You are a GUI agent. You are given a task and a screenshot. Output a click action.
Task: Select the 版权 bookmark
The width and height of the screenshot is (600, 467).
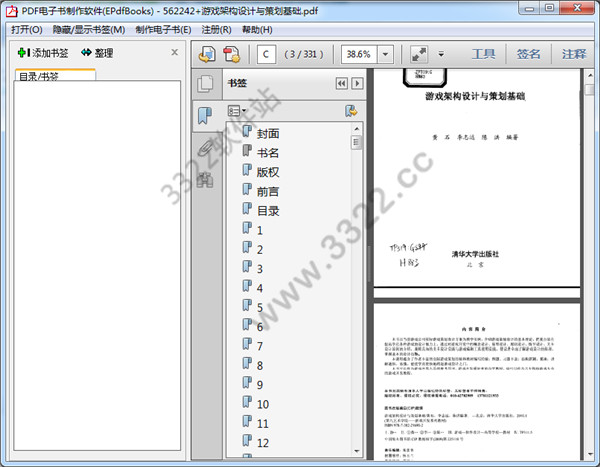(267, 172)
